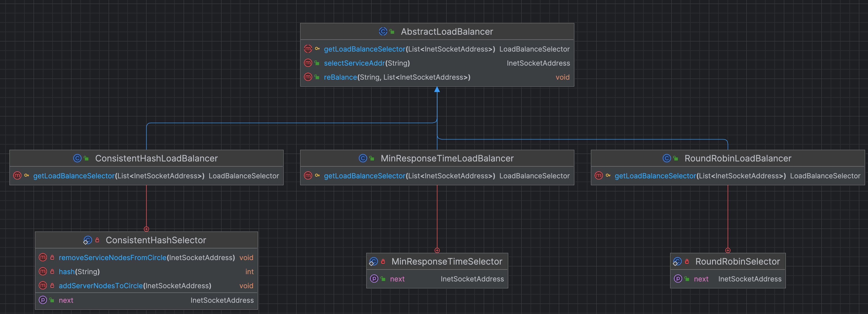Click the RoundRobinLoadBalancer class icon

click(667, 158)
